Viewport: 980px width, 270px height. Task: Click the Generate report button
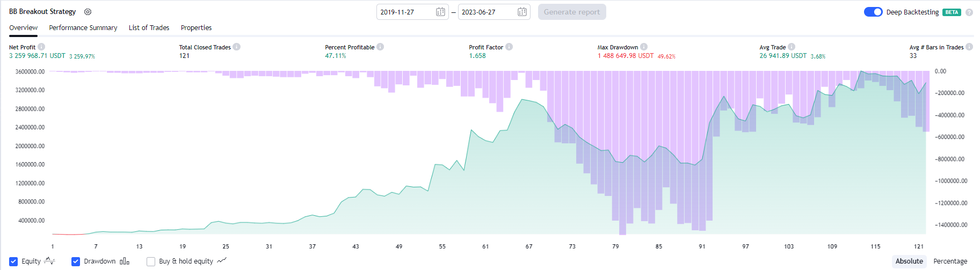572,12
